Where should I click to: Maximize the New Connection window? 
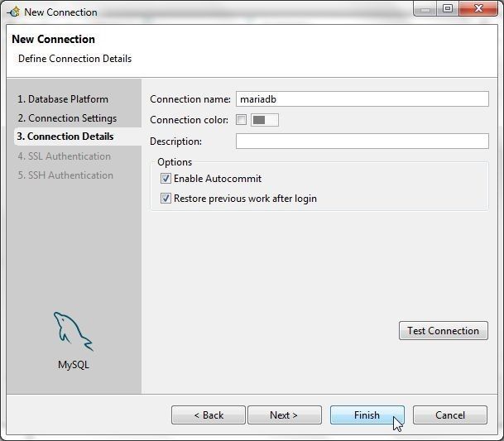pyautogui.click(x=448, y=8)
